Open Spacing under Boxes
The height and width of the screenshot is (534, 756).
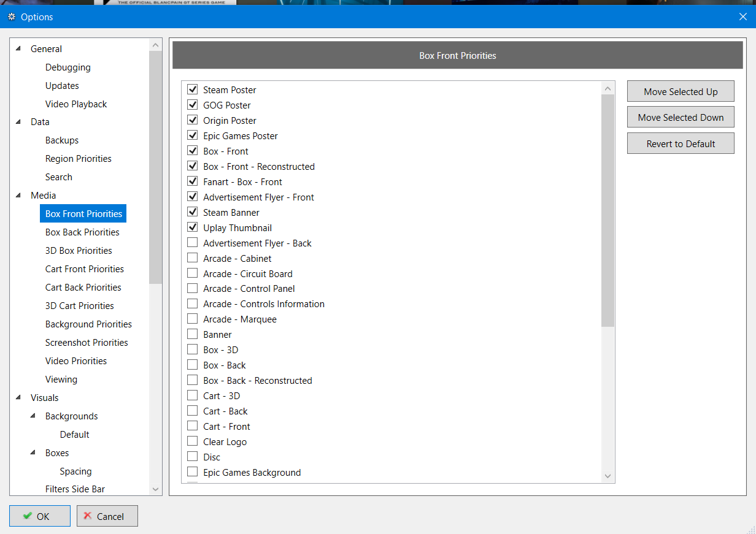[75, 471]
